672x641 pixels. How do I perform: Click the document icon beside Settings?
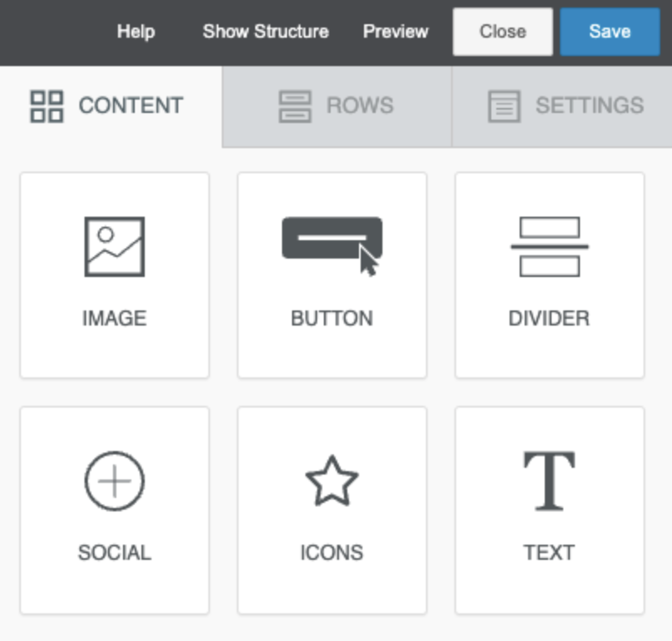pyautogui.click(x=504, y=106)
